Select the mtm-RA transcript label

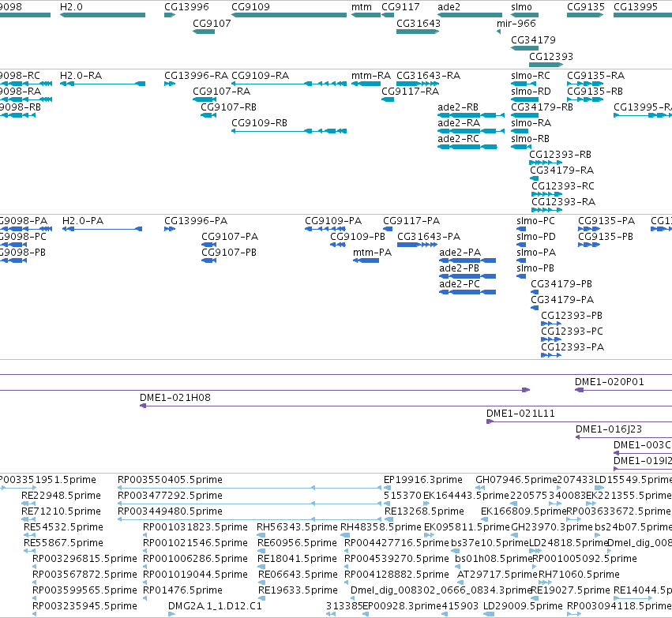point(371,76)
